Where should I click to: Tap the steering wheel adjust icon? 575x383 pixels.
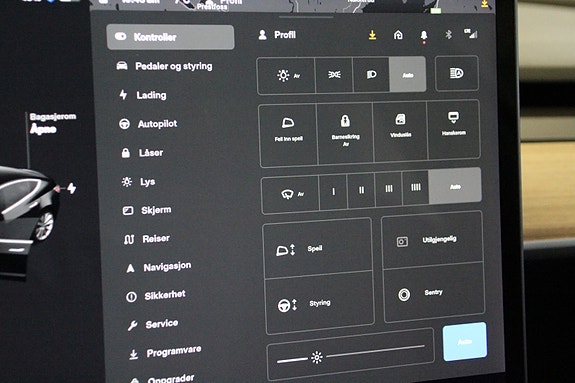287,305
